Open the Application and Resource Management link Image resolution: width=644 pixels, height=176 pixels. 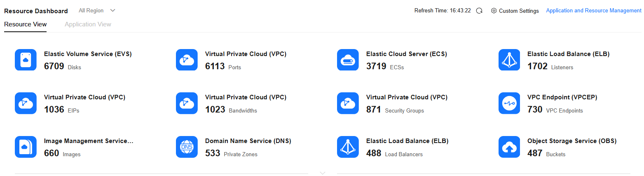pyautogui.click(x=593, y=11)
